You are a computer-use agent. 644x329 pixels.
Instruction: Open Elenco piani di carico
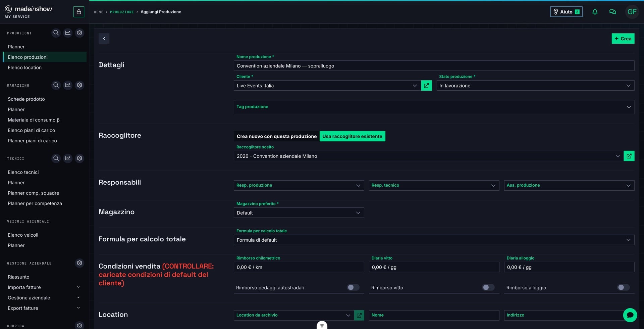click(x=45, y=130)
